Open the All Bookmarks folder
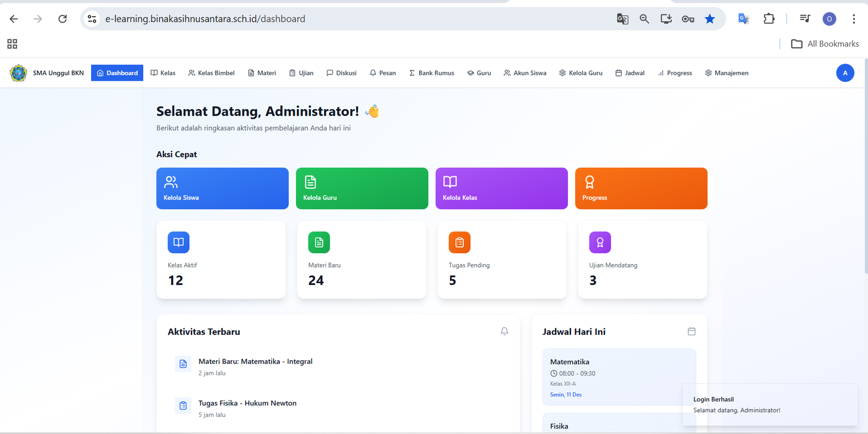868x434 pixels. [x=825, y=44]
